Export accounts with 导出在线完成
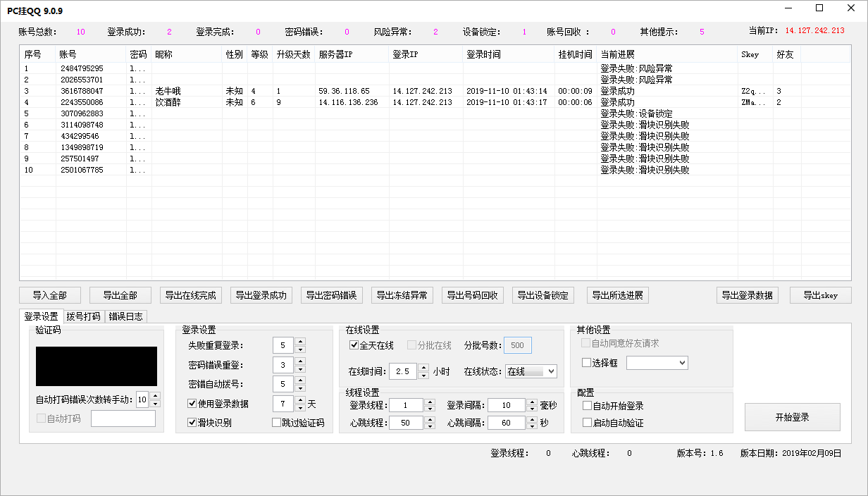This screenshot has width=868, height=496. click(x=191, y=295)
